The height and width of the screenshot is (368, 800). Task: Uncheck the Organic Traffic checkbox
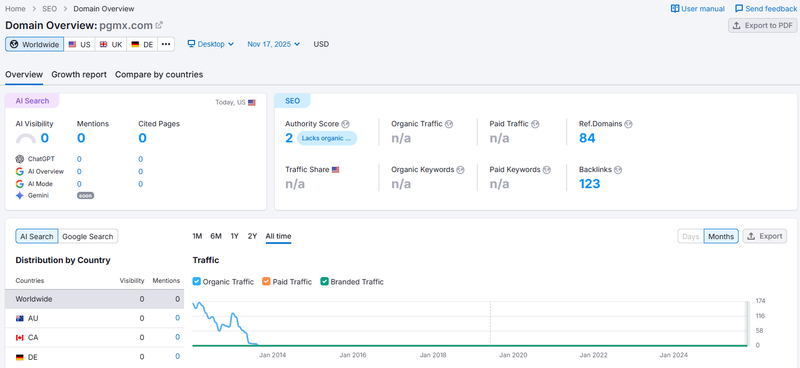coord(196,281)
